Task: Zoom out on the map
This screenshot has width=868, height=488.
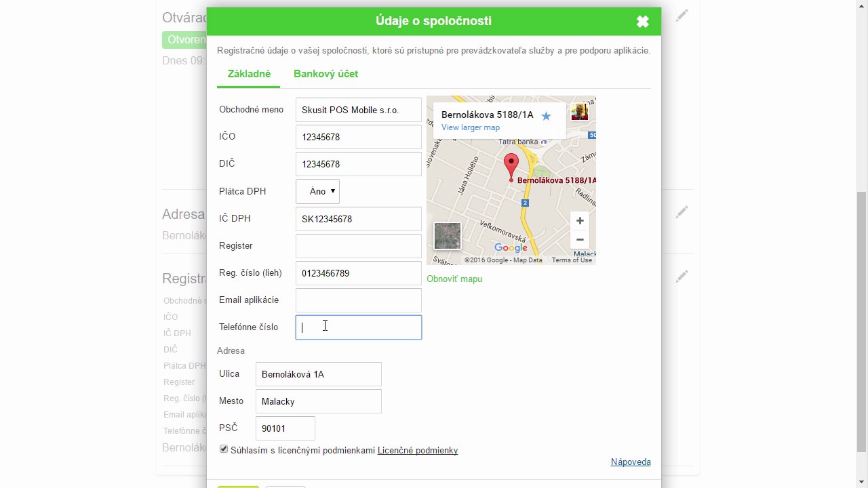Action: tap(580, 239)
